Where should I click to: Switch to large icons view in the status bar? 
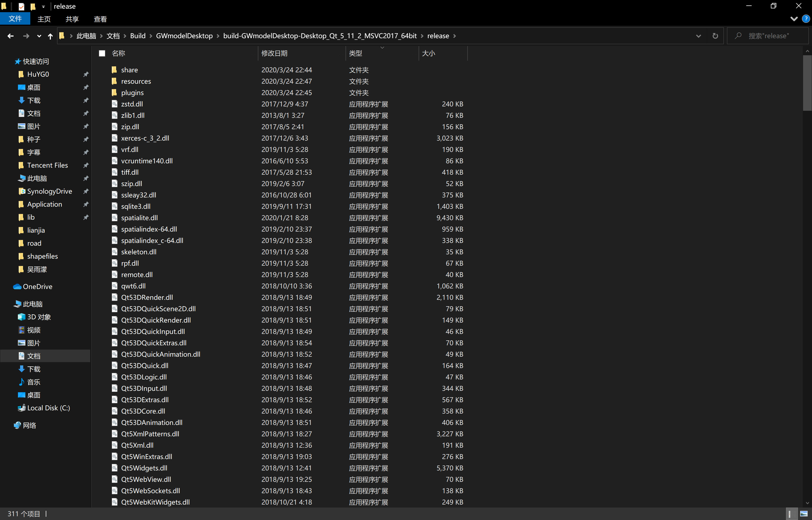point(804,514)
